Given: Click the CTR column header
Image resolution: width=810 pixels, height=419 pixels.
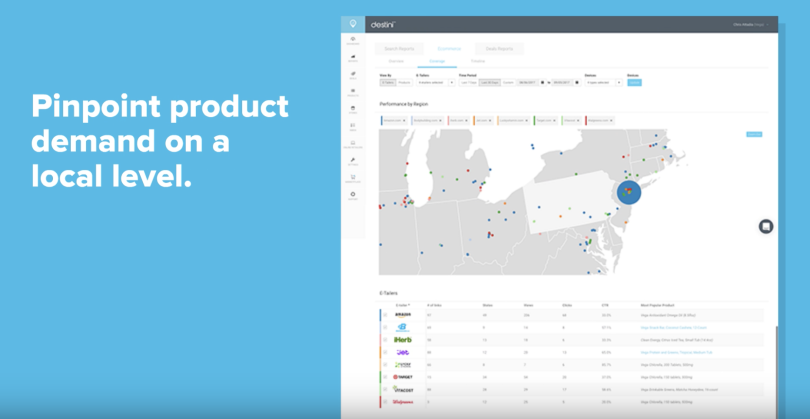Looking at the screenshot, I should pos(604,305).
